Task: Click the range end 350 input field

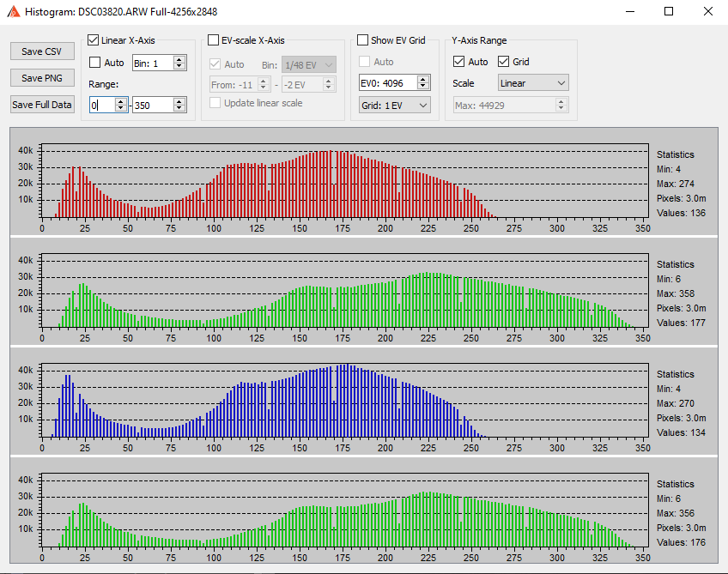Action: [152, 105]
